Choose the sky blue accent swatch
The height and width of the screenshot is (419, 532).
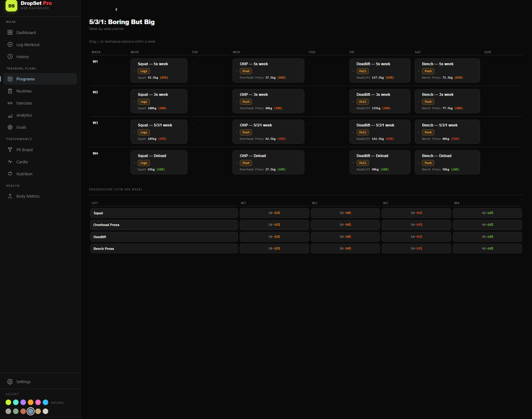tap(45, 402)
